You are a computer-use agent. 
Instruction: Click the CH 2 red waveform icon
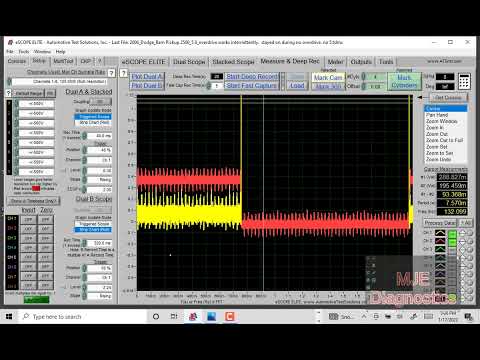[x=440, y=241]
